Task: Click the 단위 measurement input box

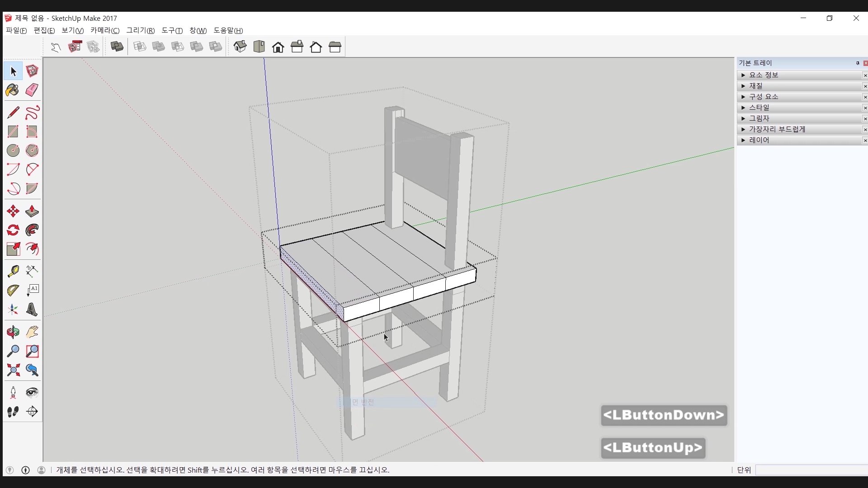Action: coord(811,470)
